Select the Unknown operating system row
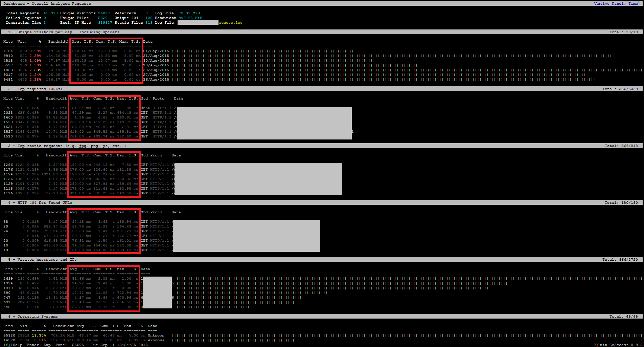 (x=322, y=335)
